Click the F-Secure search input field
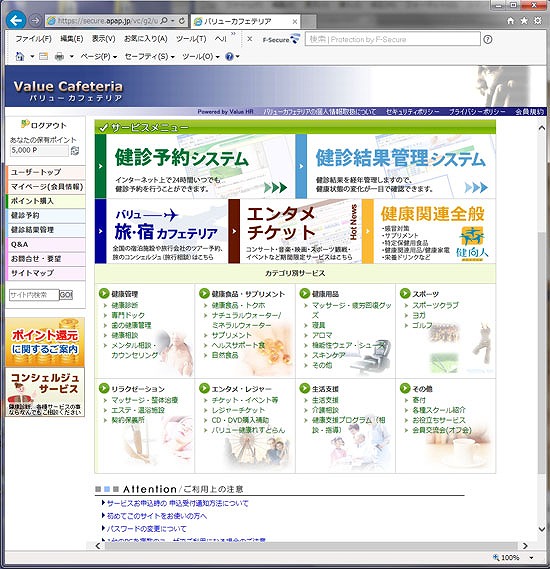Screen dimensions: 550x569 [x=393, y=39]
